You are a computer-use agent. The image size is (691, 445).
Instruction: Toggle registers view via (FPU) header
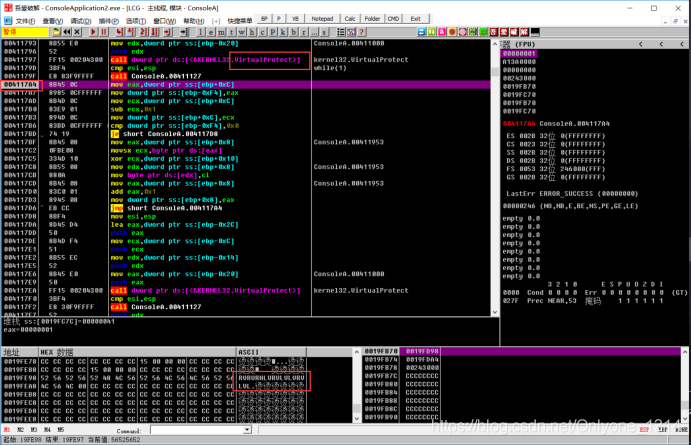tap(524, 44)
